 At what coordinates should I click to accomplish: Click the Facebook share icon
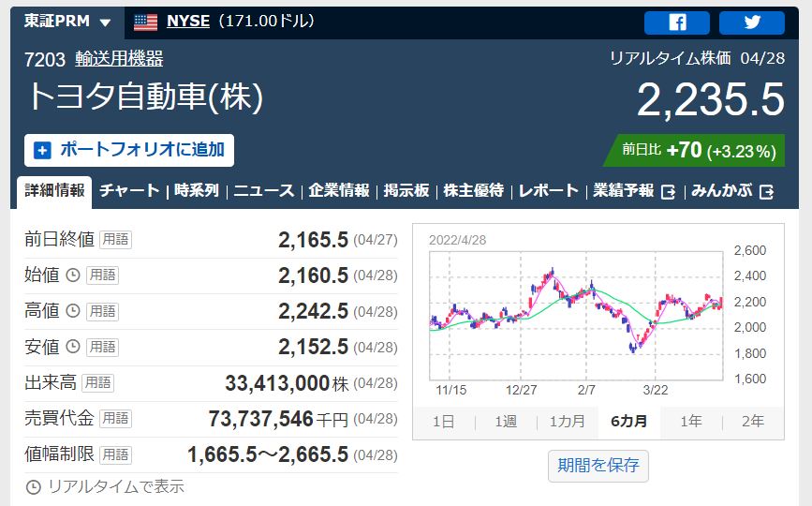click(x=677, y=22)
